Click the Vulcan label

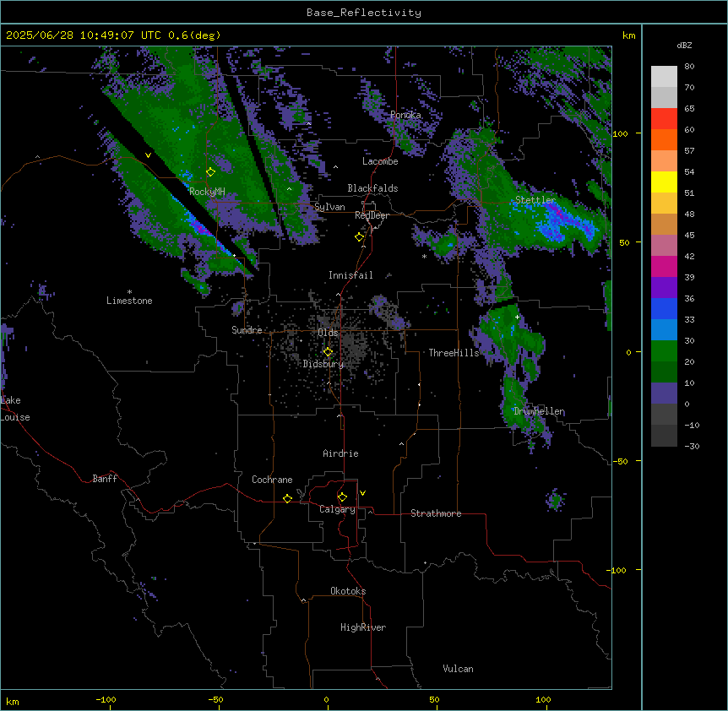(x=458, y=669)
